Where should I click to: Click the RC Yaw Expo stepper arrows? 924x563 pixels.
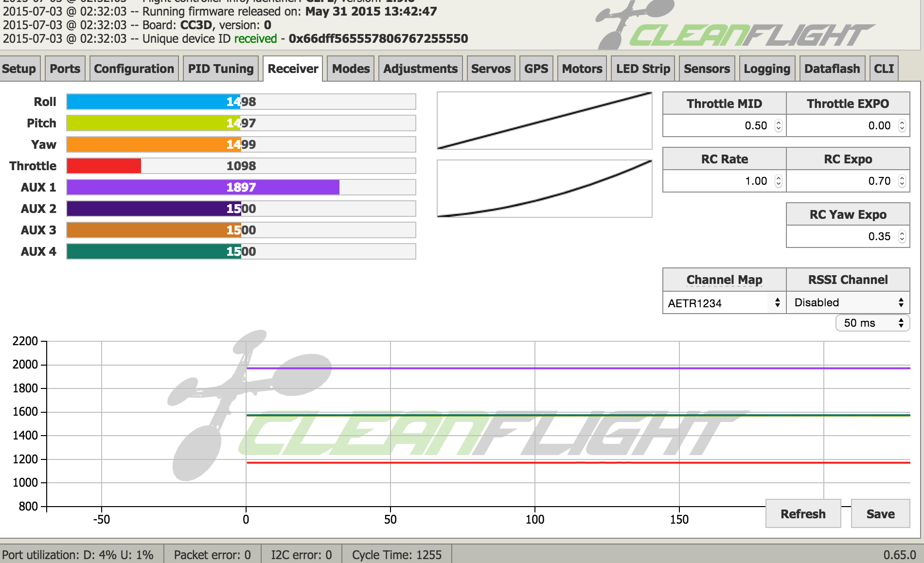coord(902,236)
